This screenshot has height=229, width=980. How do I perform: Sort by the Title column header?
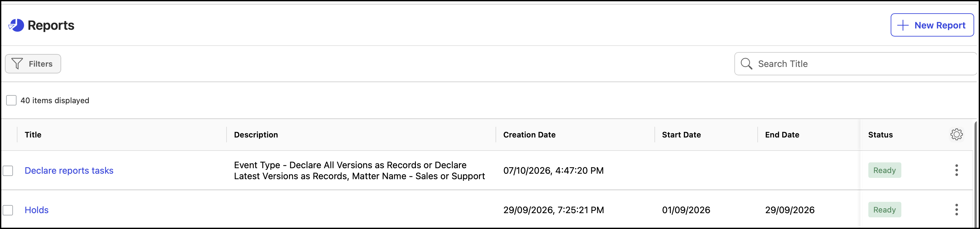pyautogui.click(x=33, y=135)
